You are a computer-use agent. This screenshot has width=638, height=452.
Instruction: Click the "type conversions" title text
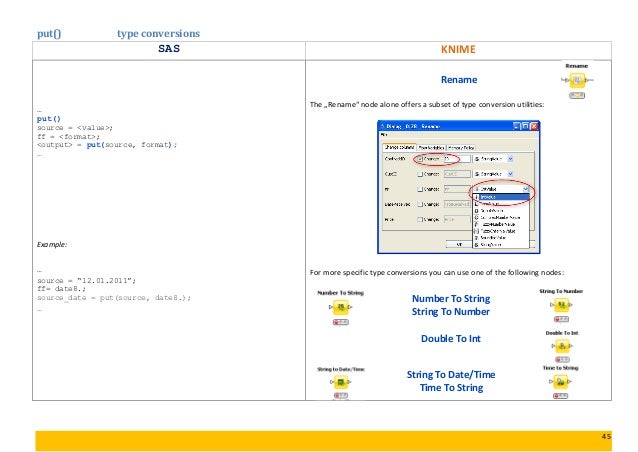pos(158,33)
